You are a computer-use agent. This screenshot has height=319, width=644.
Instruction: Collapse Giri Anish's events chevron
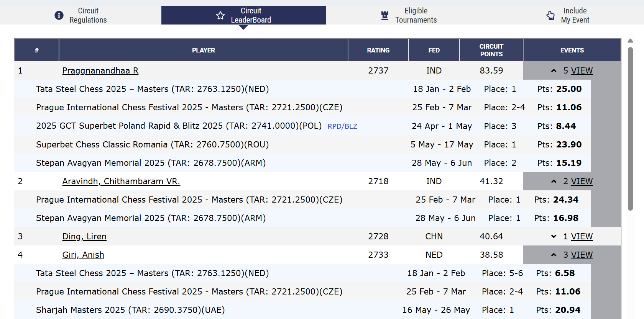point(554,255)
